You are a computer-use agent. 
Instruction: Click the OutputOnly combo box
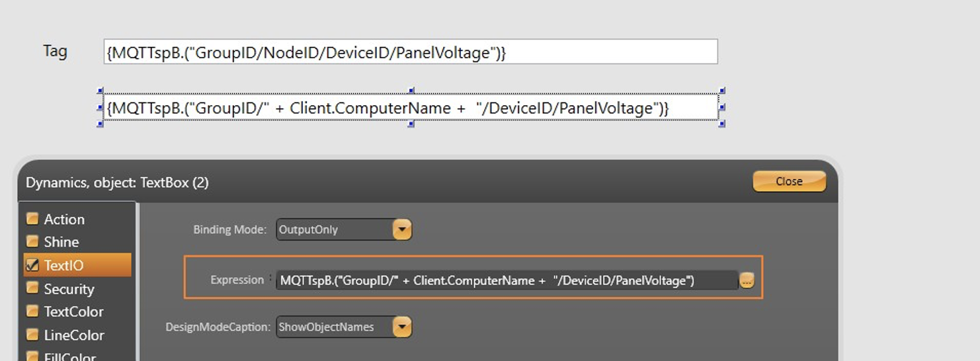pos(334,229)
